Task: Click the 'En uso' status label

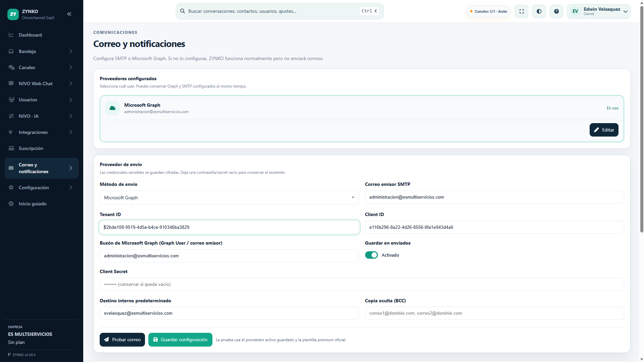Action: pos(612,108)
